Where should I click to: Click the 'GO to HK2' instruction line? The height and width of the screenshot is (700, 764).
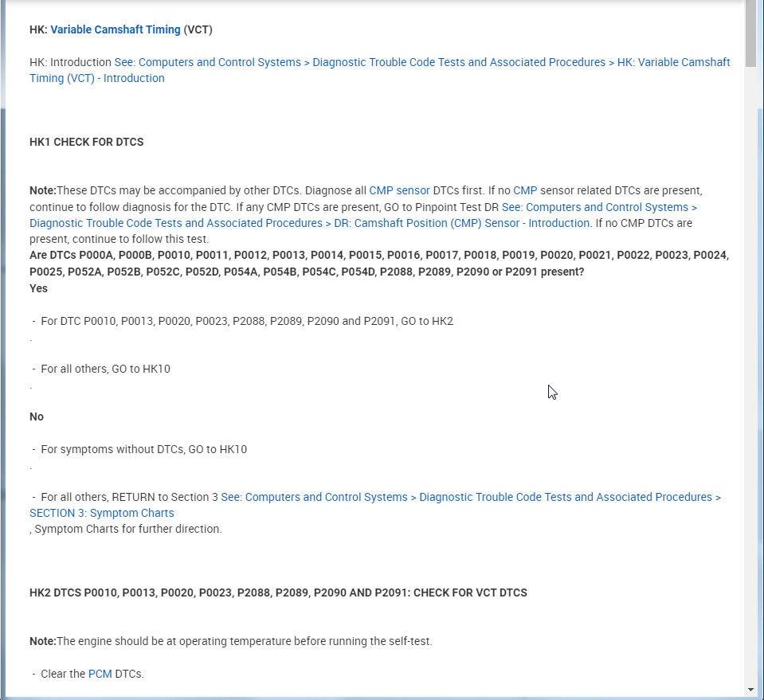pos(246,321)
